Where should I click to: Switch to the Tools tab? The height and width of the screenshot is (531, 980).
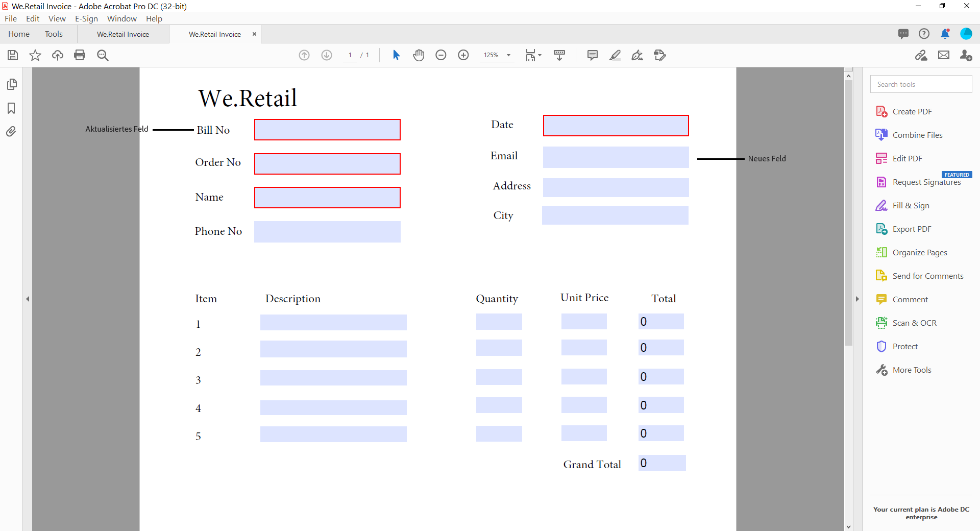[54, 34]
